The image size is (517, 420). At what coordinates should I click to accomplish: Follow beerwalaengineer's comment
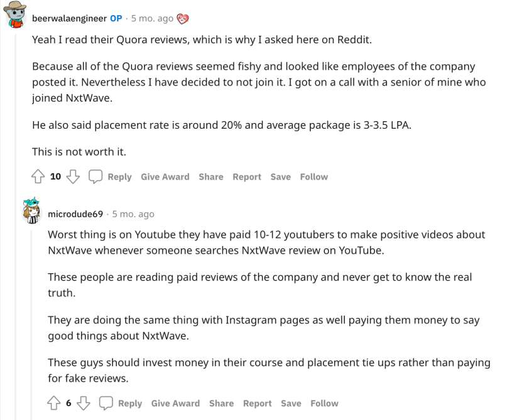coord(313,177)
